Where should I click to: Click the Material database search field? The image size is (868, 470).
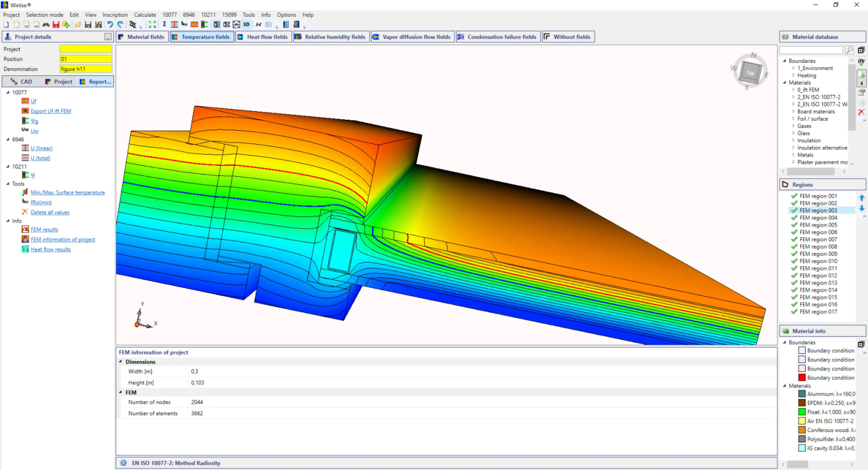pyautogui.click(x=811, y=50)
